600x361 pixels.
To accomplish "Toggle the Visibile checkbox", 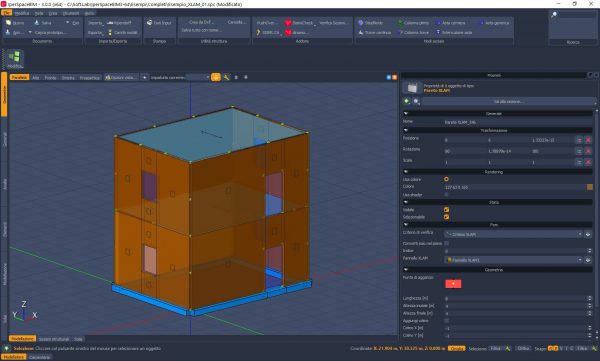I will pos(446,210).
